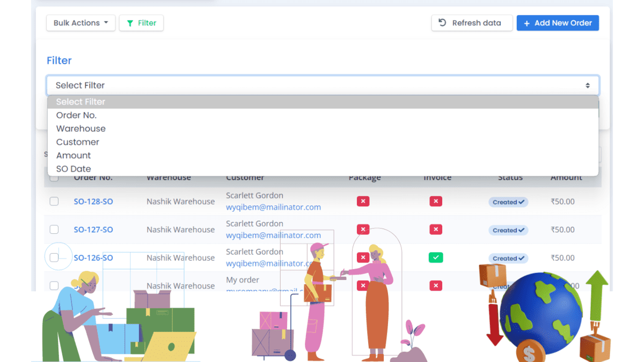The height and width of the screenshot is (362, 644).
Task: Open the Select Filter dropdown
Action: pyautogui.click(x=323, y=85)
